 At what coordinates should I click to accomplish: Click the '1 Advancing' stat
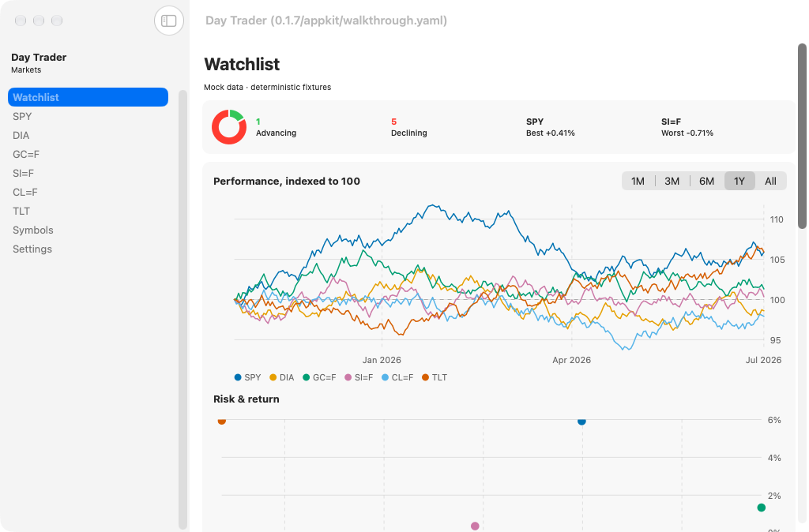tap(276, 127)
